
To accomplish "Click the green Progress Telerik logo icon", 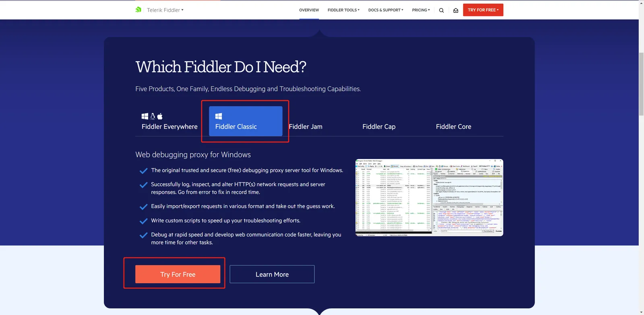I will coord(138,10).
